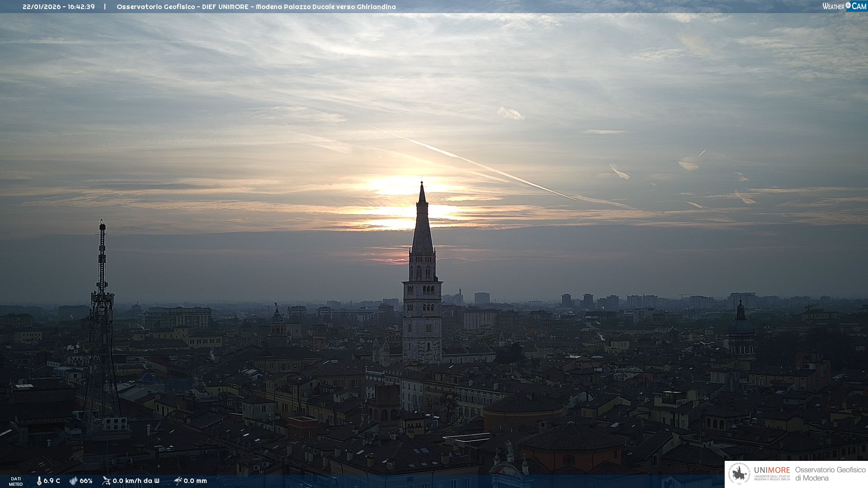Select the 0.0 km/h da W wind reading
Screen dimensions: 868x488
tap(136, 481)
